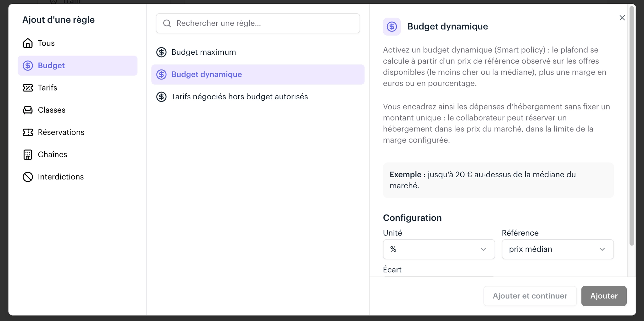Open the Référence dropdown showing prix médian
This screenshot has height=321, width=644.
pos(558,249)
